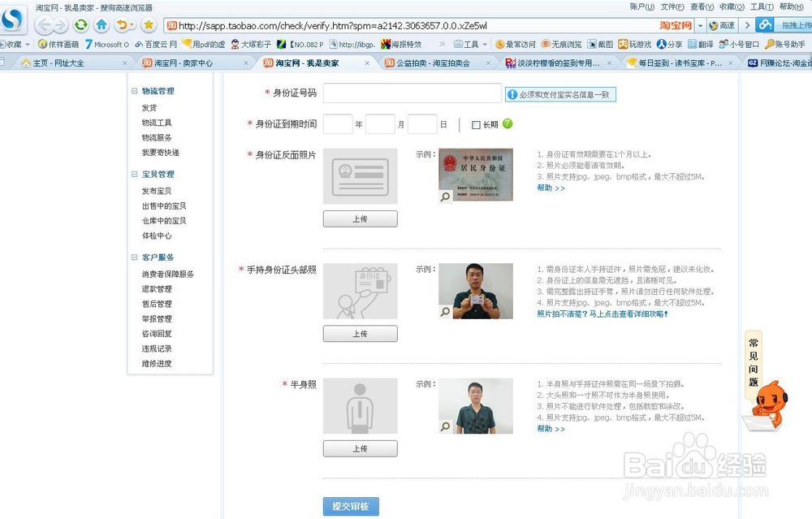Image resolution: width=812 pixels, height=519 pixels.
Task: Click the undo closed tab icon
Action: tap(122, 24)
